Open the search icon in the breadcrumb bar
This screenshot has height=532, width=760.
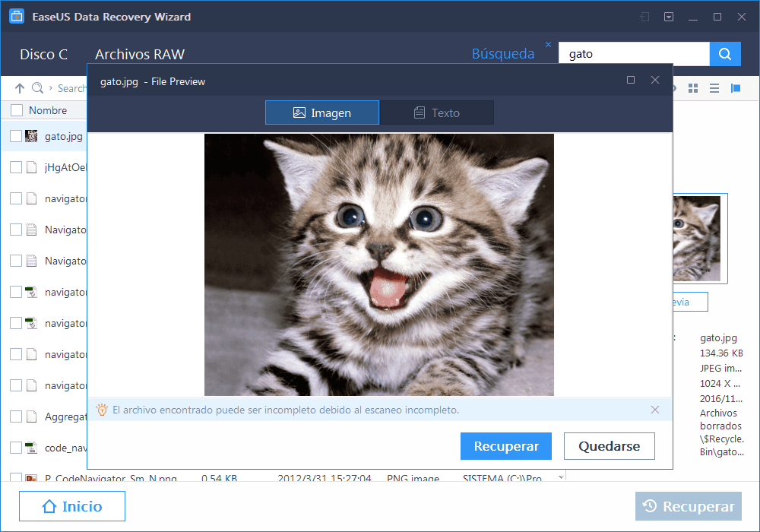point(36,88)
